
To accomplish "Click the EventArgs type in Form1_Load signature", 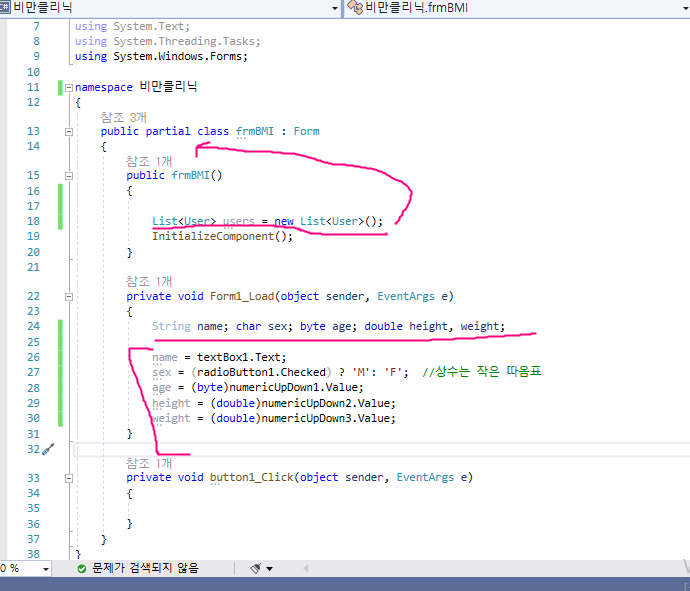I will click(x=406, y=296).
